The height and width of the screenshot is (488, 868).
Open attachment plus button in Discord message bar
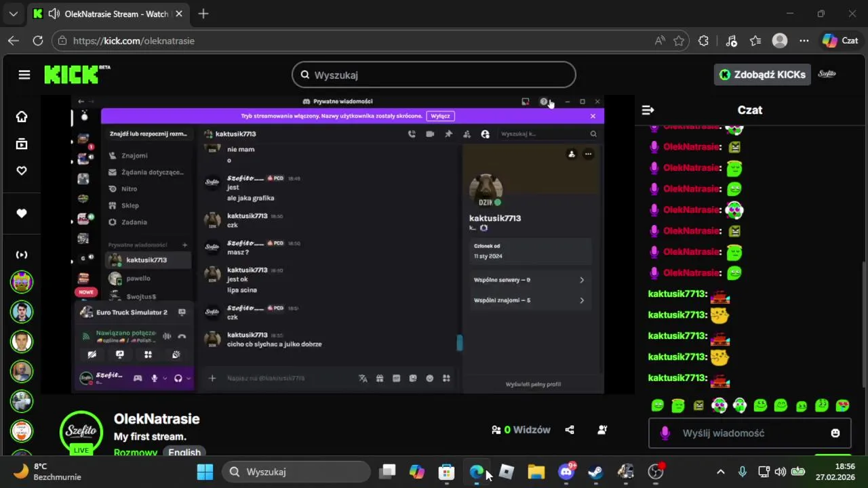tap(212, 378)
